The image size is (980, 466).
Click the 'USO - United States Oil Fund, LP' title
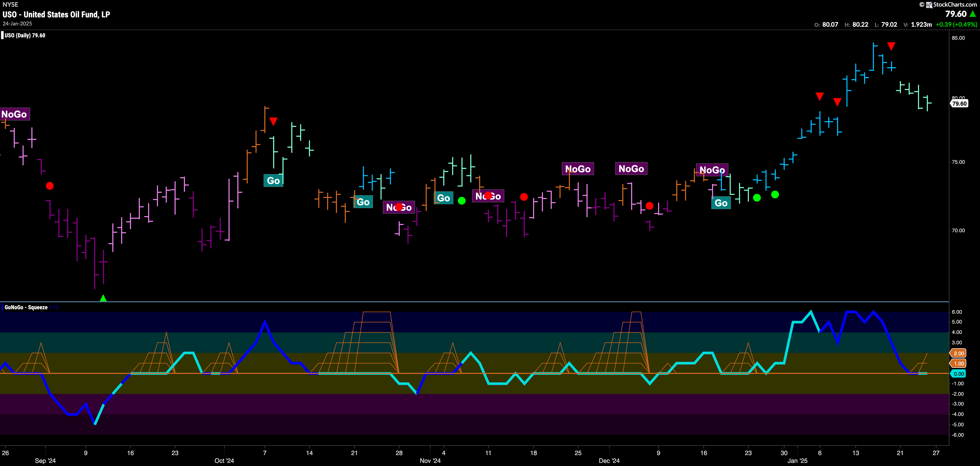point(56,15)
